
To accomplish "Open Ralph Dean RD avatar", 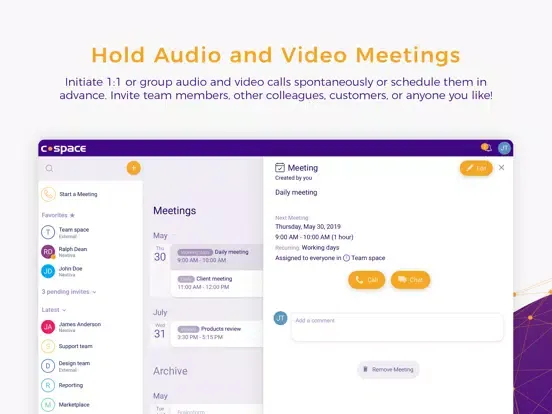I will tap(48, 252).
